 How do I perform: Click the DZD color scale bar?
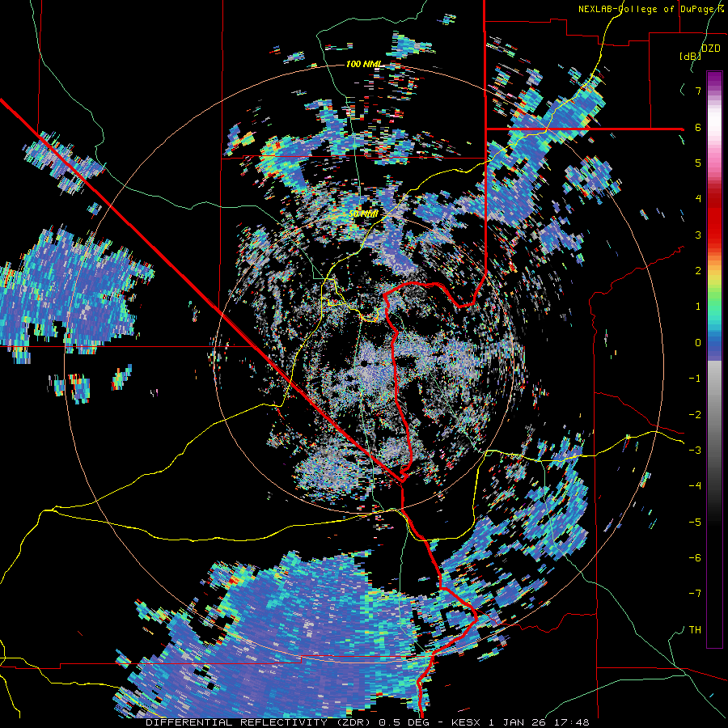click(714, 359)
